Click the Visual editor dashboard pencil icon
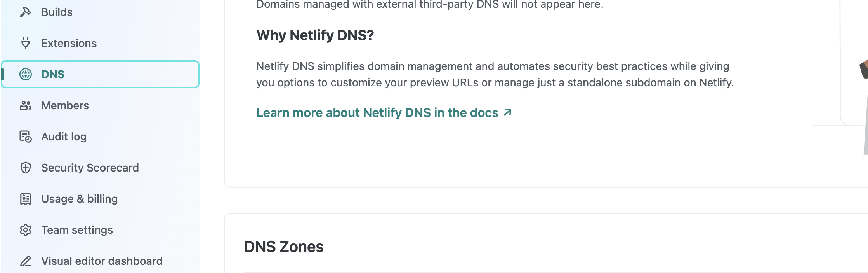Image resolution: width=868 pixels, height=273 pixels. [x=26, y=261]
